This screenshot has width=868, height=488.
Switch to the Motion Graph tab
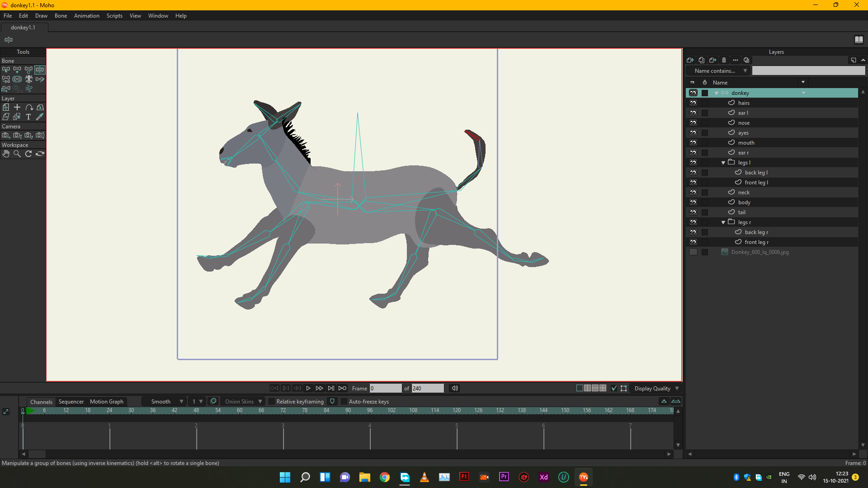point(106,401)
